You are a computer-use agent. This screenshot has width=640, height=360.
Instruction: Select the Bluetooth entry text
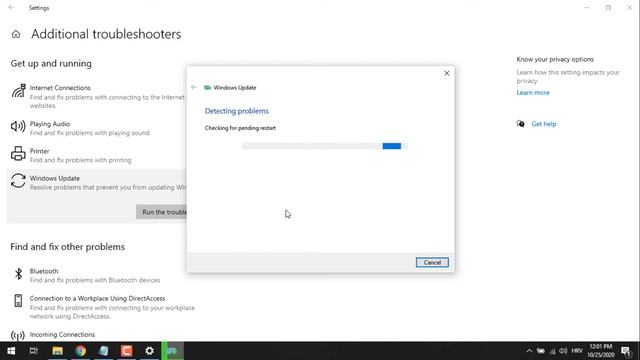(x=44, y=271)
